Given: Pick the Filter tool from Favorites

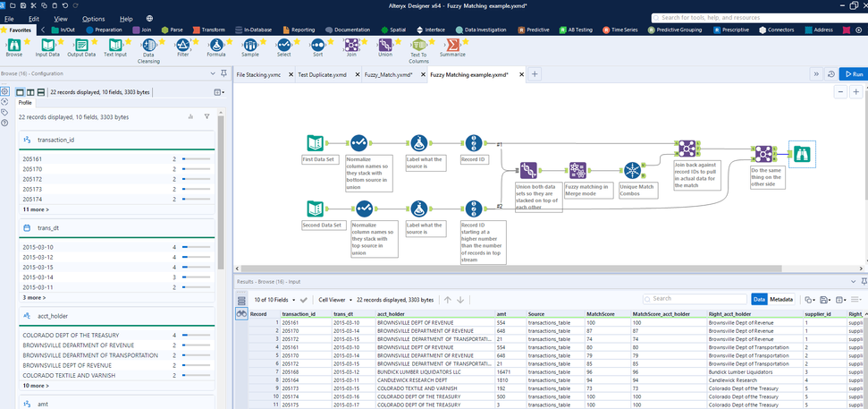Looking at the screenshot, I should coord(182,45).
